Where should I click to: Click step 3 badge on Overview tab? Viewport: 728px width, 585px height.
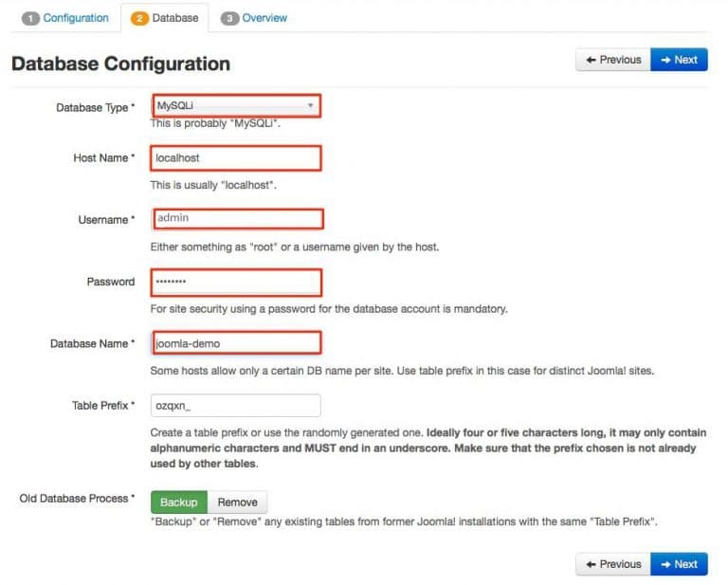229,19
